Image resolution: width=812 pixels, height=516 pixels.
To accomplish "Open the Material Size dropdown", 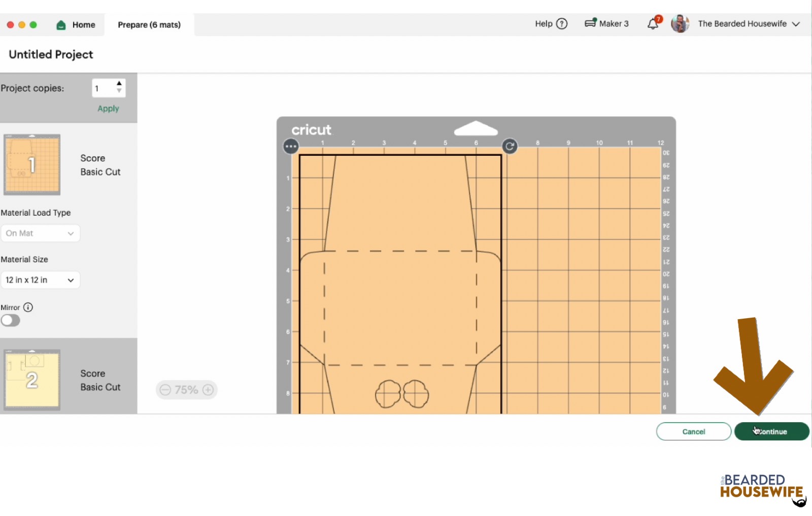I will 40,280.
